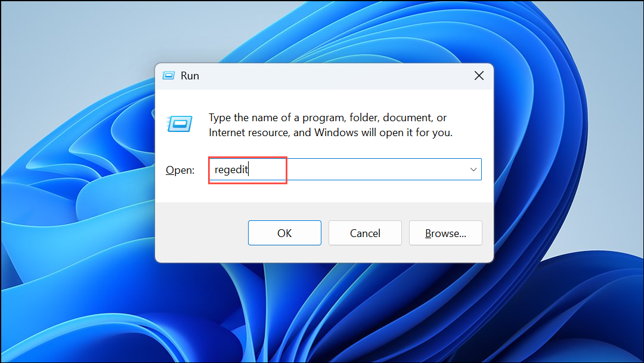
Task: Click the Run icon in the title bar
Action: pyautogui.click(x=168, y=76)
